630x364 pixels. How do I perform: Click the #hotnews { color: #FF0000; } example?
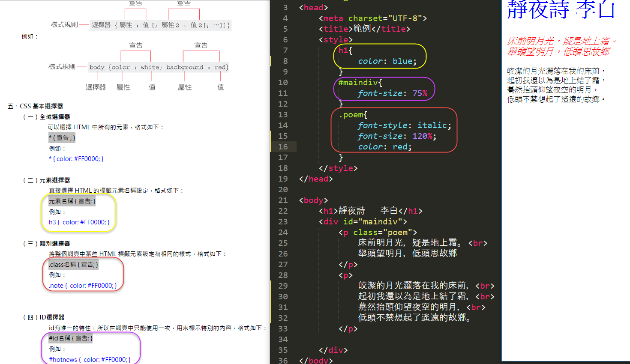(90, 360)
